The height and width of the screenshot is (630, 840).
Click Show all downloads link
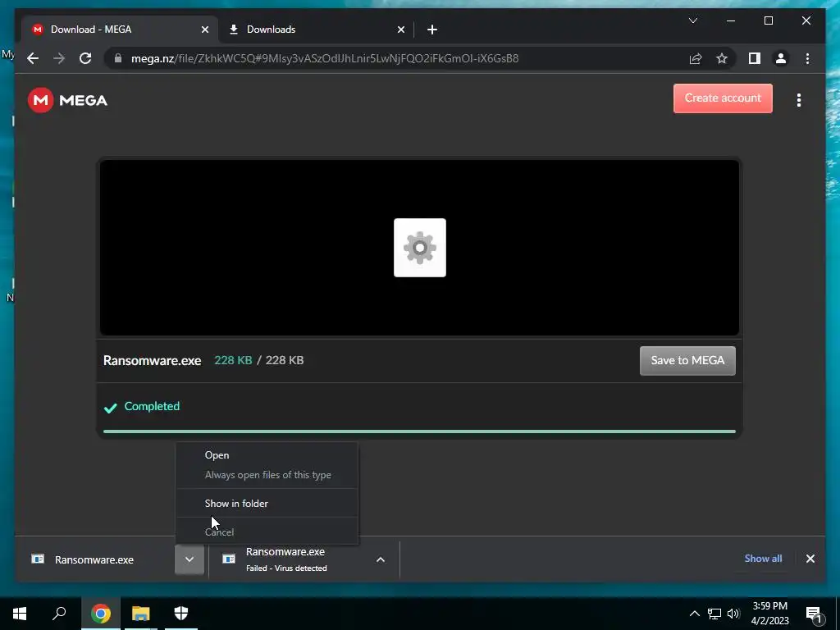763,558
